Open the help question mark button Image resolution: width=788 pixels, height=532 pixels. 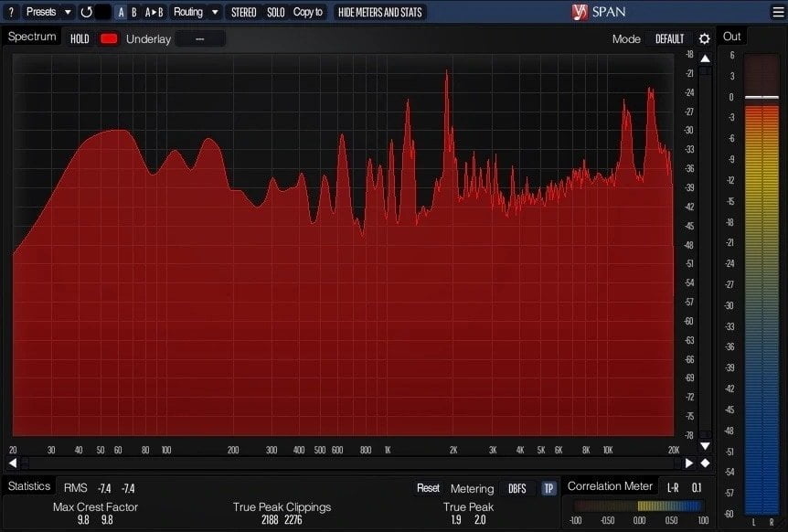click(11, 12)
